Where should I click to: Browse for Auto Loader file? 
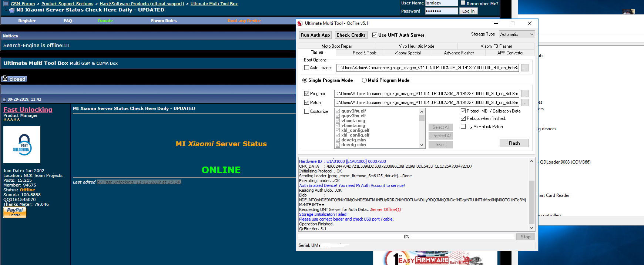[524, 68]
